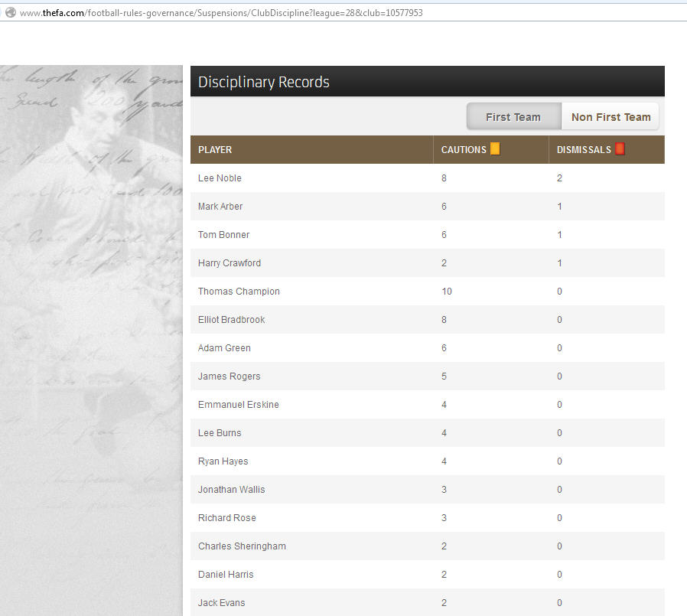Image resolution: width=687 pixels, height=616 pixels.
Task: Select player name Lee Noble
Action: pyautogui.click(x=220, y=178)
